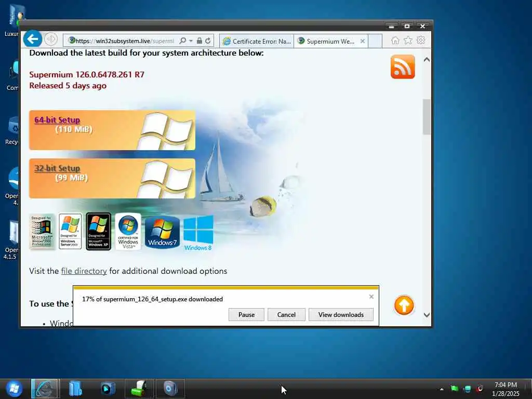The height and width of the screenshot is (399, 532).
Task: Click the green flag tray icon
Action: [x=454, y=389]
